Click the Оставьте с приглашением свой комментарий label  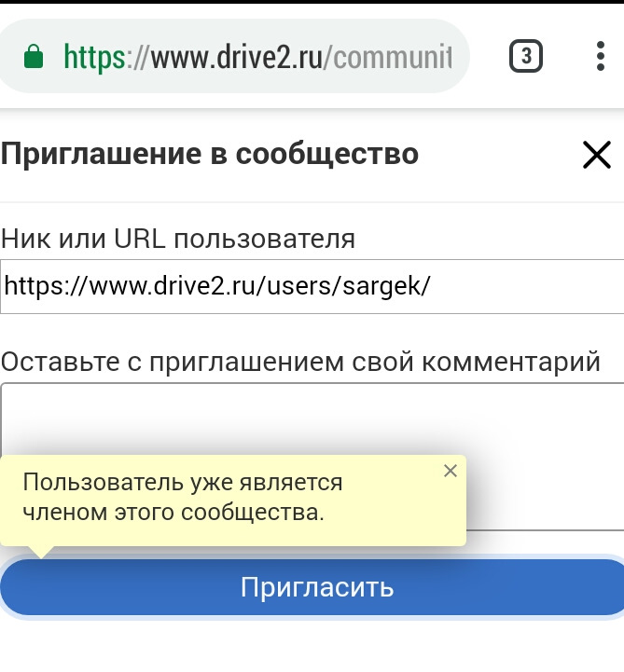tap(300, 361)
